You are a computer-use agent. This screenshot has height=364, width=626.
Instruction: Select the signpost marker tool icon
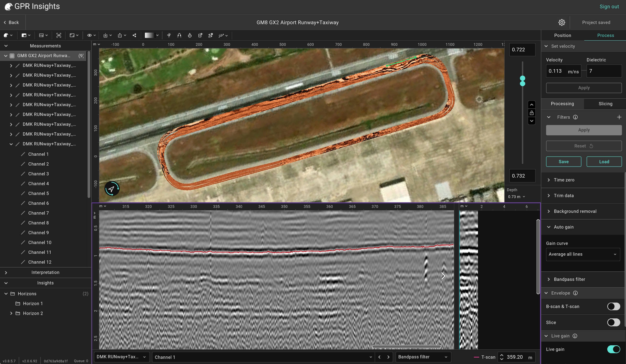pos(169,35)
